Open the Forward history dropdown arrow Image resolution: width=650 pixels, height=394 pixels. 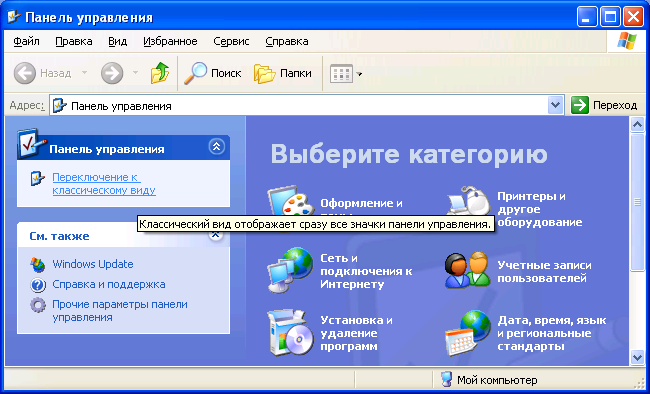click(x=135, y=73)
